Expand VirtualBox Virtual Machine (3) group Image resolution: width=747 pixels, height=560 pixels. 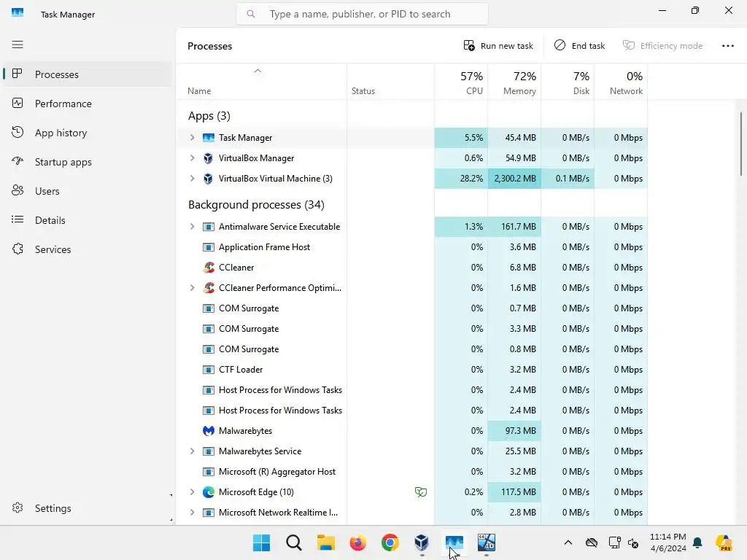click(192, 179)
